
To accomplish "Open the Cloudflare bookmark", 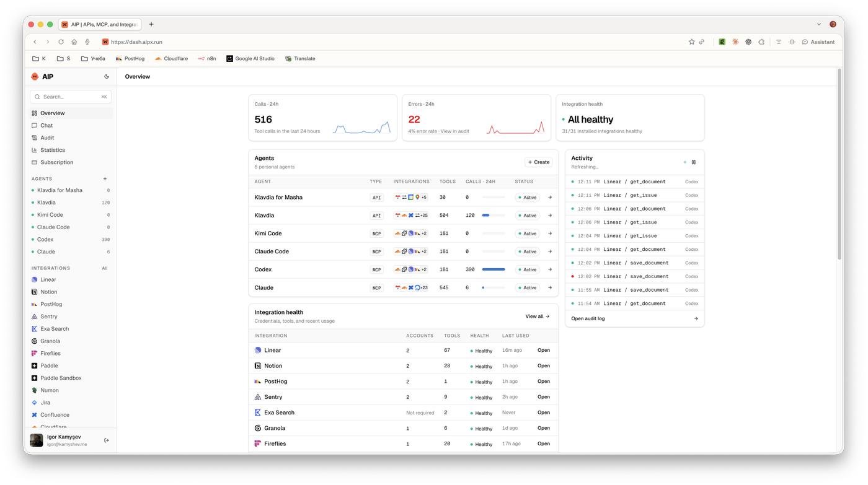I will tap(171, 59).
